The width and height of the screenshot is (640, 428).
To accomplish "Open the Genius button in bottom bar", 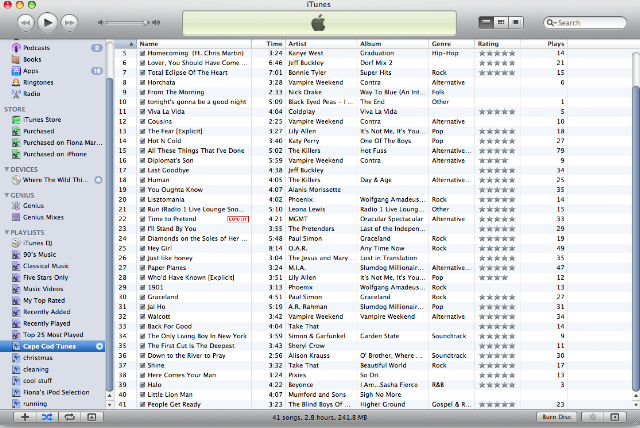I will [593, 417].
